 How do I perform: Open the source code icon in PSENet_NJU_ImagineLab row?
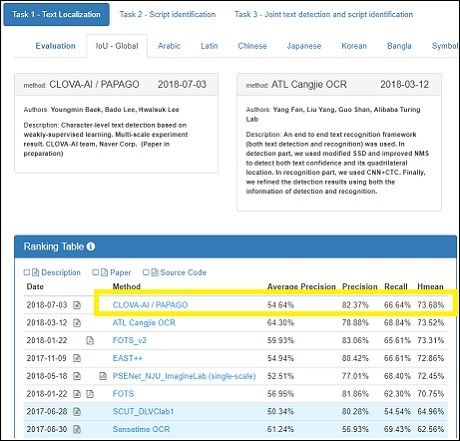[103, 376]
